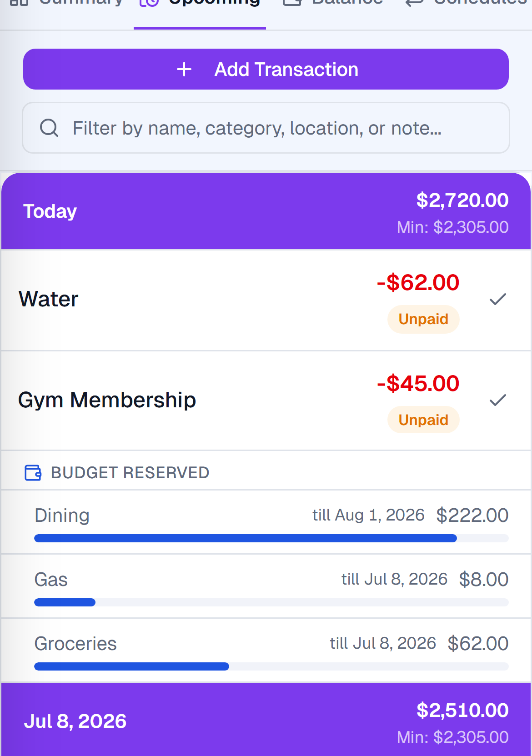Focus the filter by name search field
The width and height of the screenshot is (532, 756).
click(x=266, y=128)
